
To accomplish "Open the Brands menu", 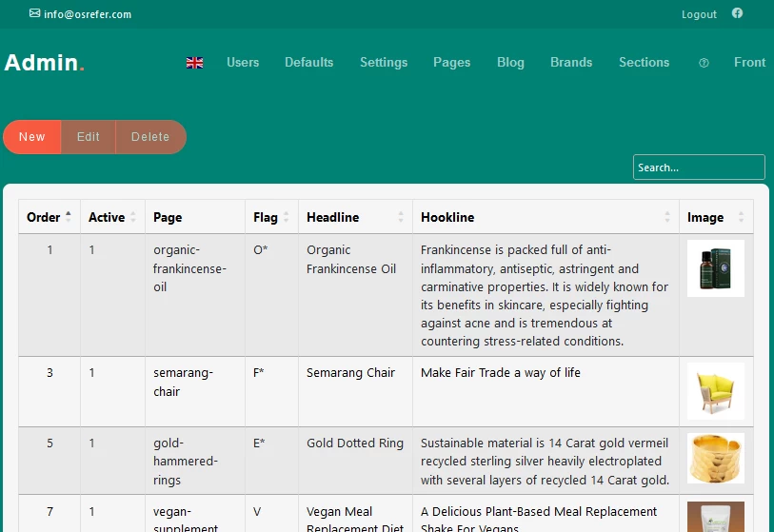I will point(571,63).
